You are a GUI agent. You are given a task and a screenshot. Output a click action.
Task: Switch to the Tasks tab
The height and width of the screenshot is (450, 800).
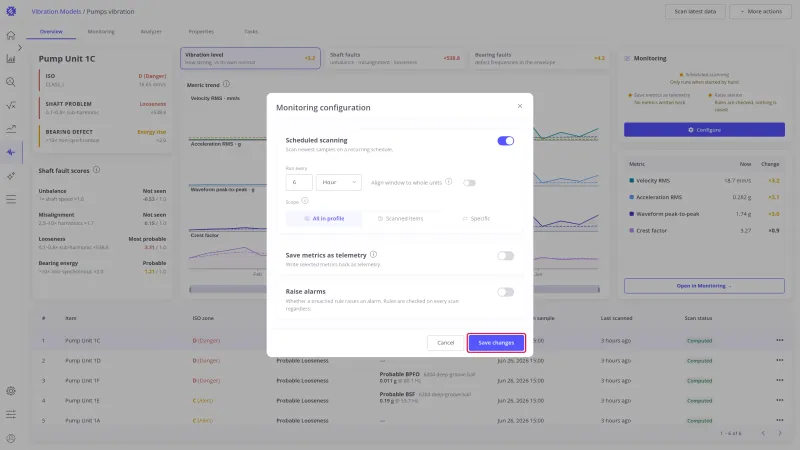(251, 32)
